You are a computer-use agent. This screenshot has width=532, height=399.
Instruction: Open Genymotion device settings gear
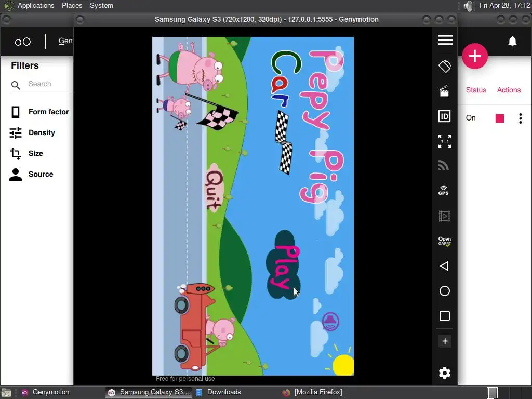pyautogui.click(x=445, y=373)
